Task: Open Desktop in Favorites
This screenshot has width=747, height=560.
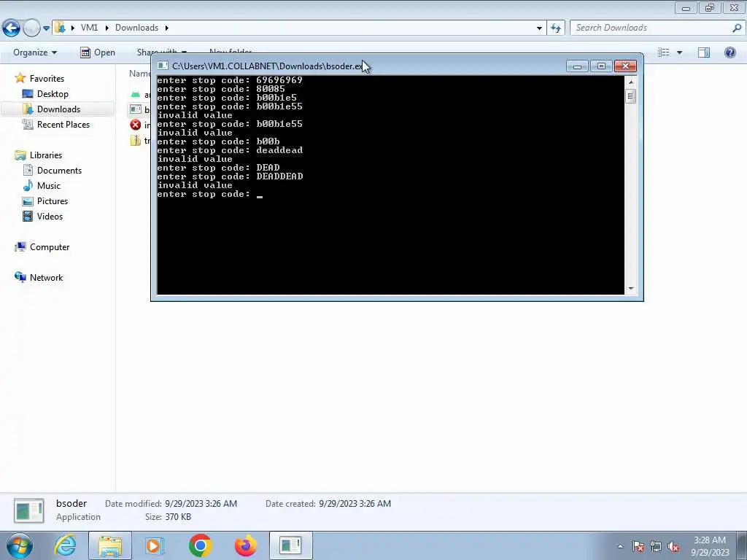Action: coord(53,94)
